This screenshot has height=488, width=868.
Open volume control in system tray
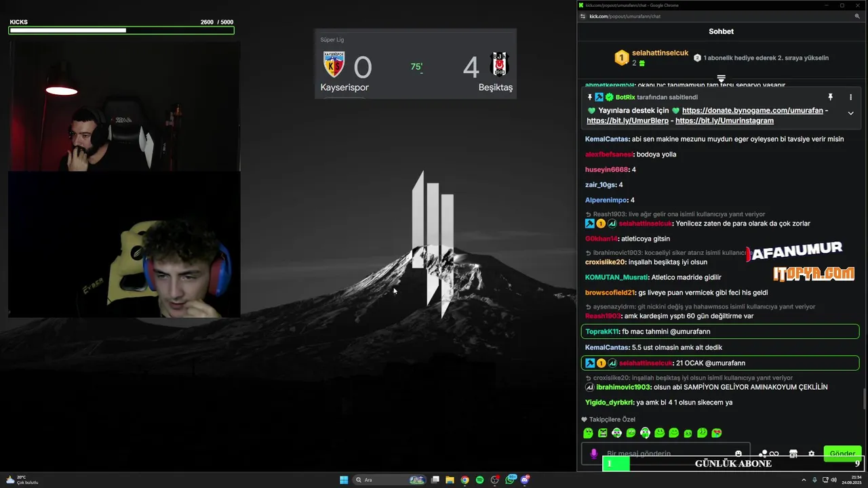click(833, 480)
